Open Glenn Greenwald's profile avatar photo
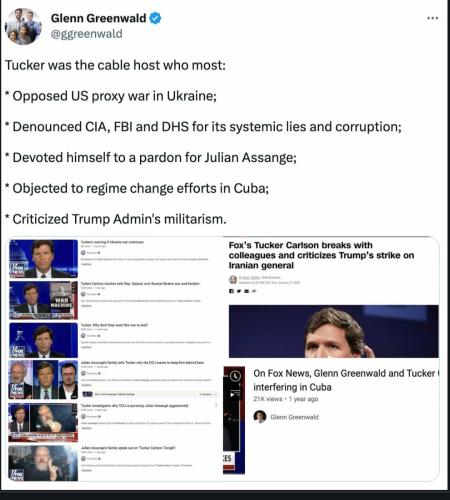 coord(23,27)
